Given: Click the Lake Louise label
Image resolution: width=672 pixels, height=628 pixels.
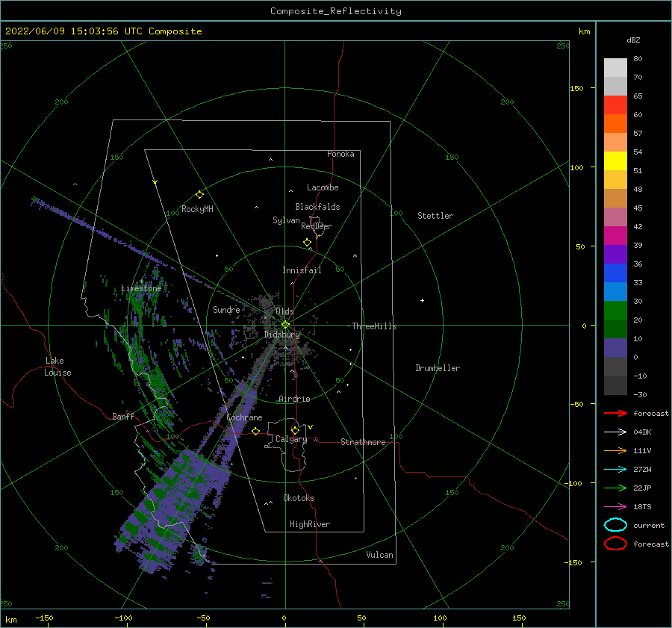Looking at the screenshot, I should tap(57, 367).
